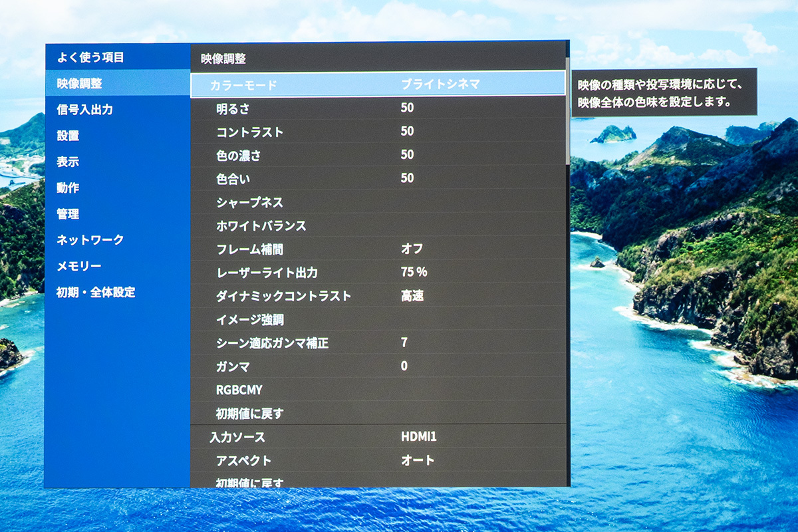Select the ダイナミックコントラスト setting
Screen dimensions: 798x532
(378, 296)
